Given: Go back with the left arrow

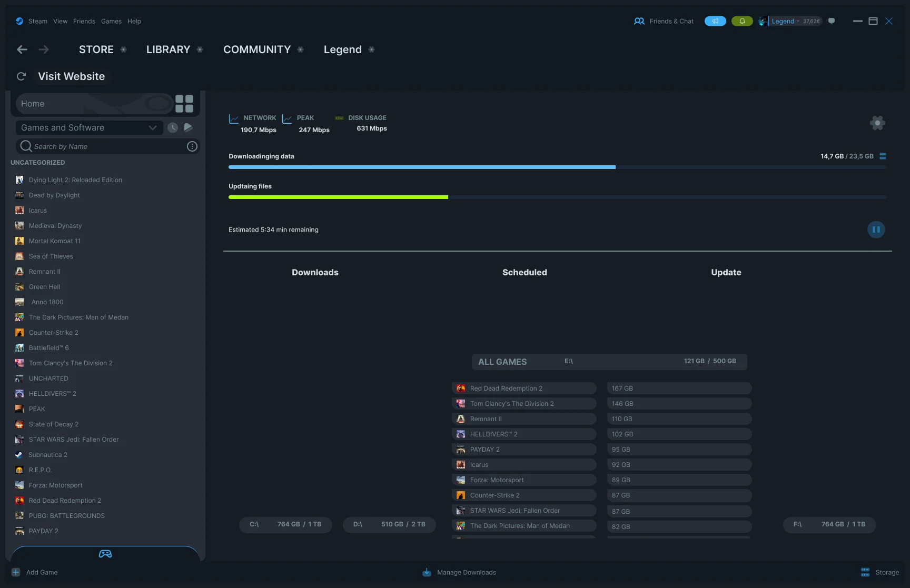Looking at the screenshot, I should point(22,49).
